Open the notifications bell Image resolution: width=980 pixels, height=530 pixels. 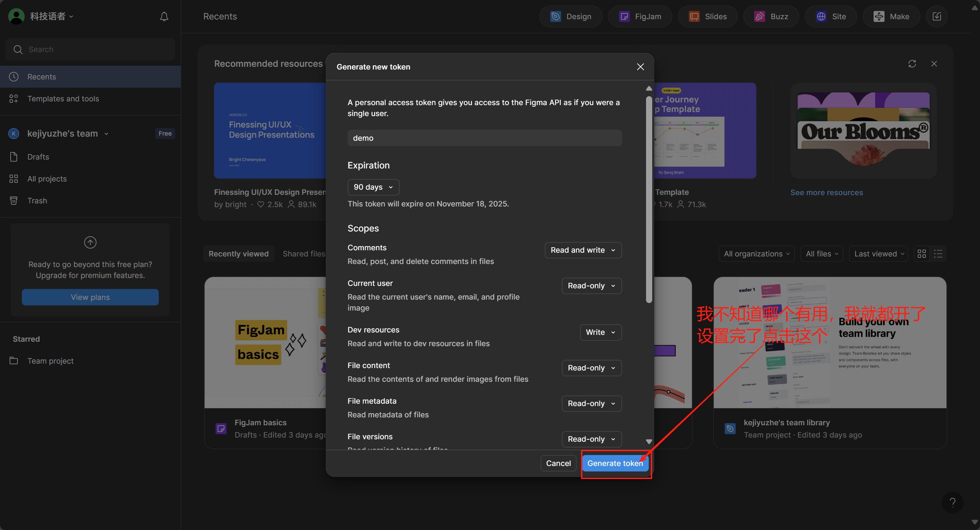point(164,16)
